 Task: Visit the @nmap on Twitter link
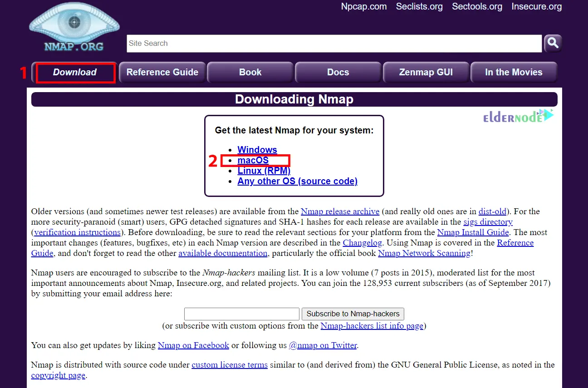pyautogui.click(x=323, y=345)
